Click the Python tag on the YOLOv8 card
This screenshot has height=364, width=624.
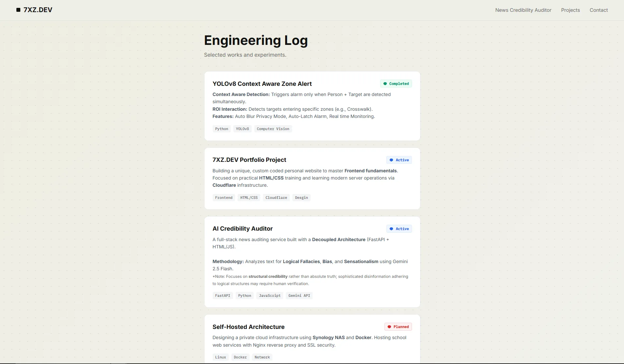tap(222, 129)
